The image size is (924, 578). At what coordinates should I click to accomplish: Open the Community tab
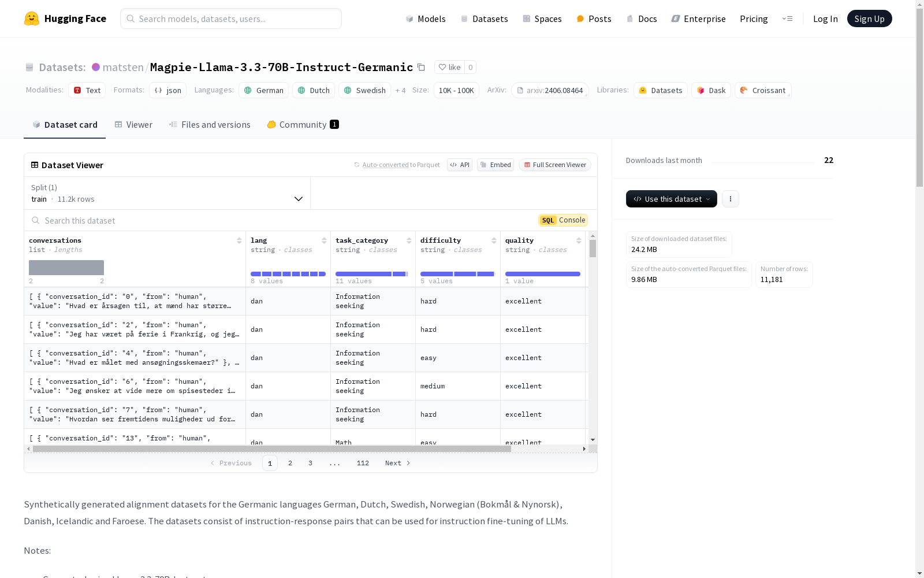pos(303,124)
